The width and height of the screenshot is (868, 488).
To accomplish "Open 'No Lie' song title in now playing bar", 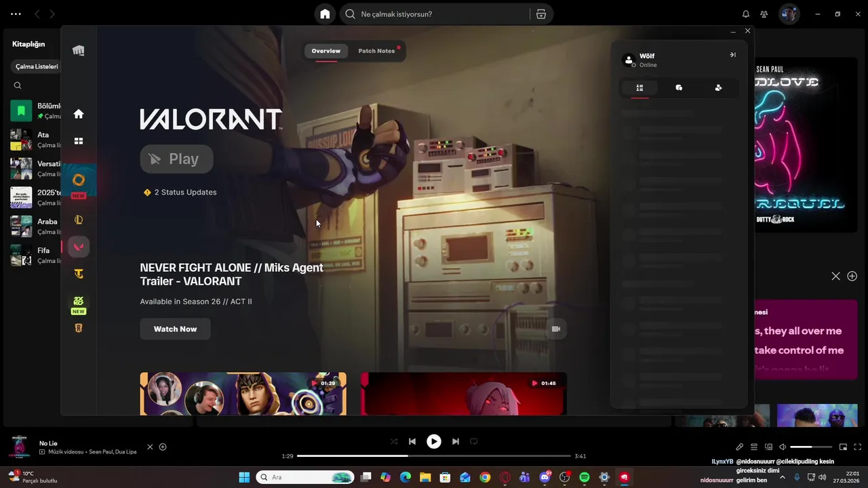I will pos(48,443).
